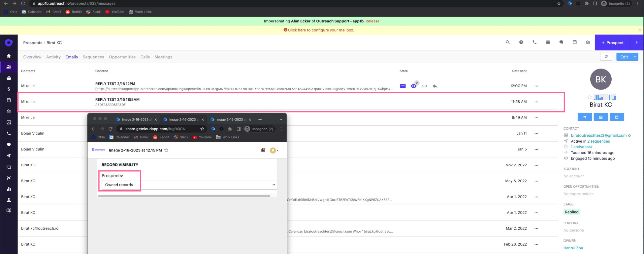Click the reply arrow on 12:00 PM email
This screenshot has width=644, height=254.
[x=435, y=86]
